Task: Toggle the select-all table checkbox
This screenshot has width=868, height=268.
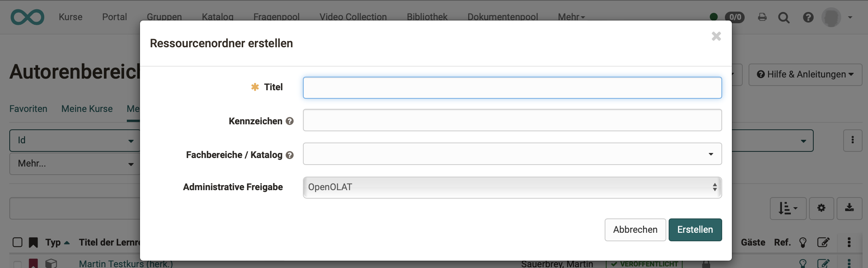Action: pos(17,242)
